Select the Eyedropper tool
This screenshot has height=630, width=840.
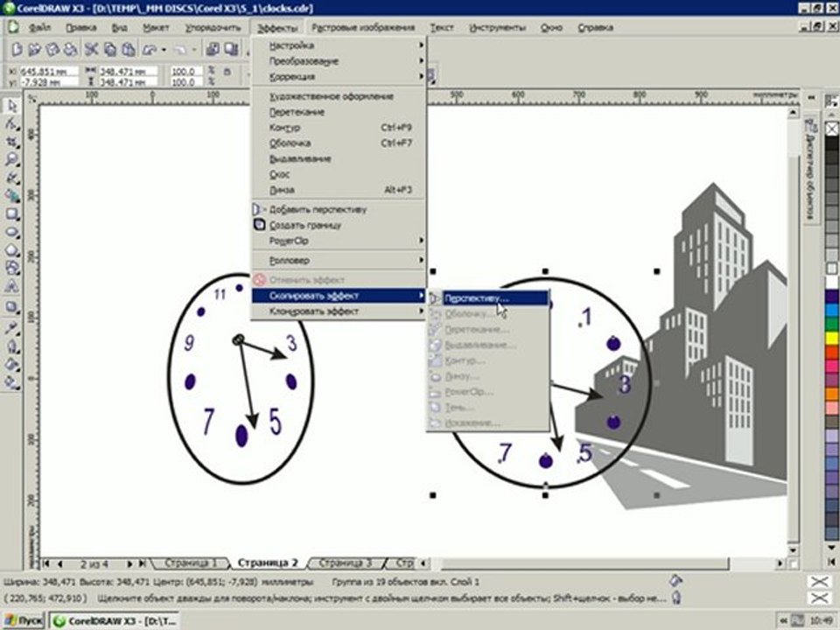pyautogui.click(x=11, y=328)
